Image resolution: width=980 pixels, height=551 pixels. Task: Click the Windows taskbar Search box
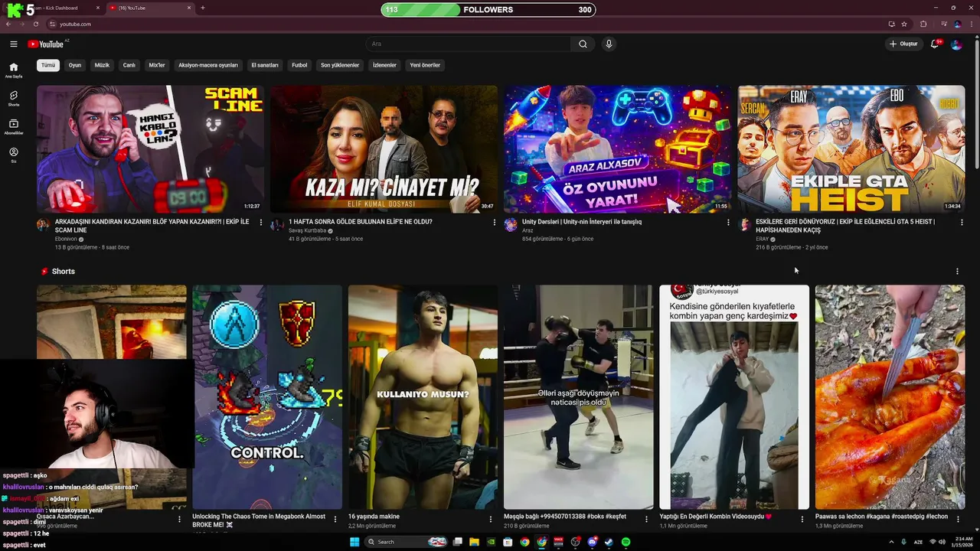click(406, 542)
